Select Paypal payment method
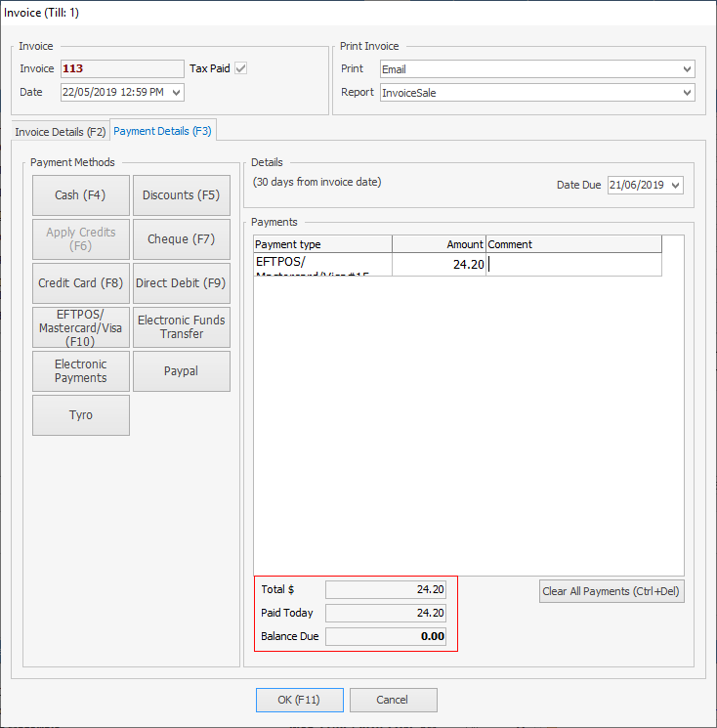The height and width of the screenshot is (728, 717). click(182, 371)
